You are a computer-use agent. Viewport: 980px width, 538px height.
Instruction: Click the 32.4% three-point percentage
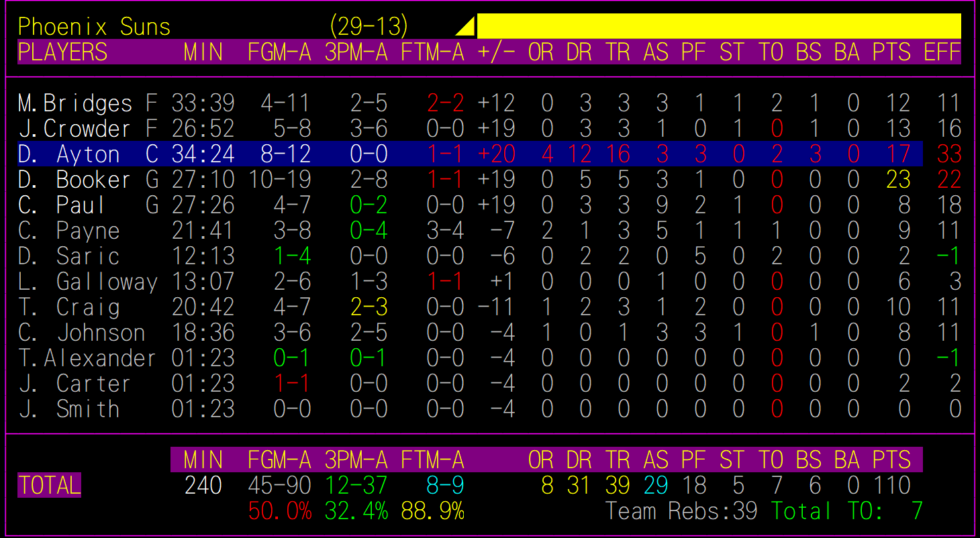click(x=356, y=511)
